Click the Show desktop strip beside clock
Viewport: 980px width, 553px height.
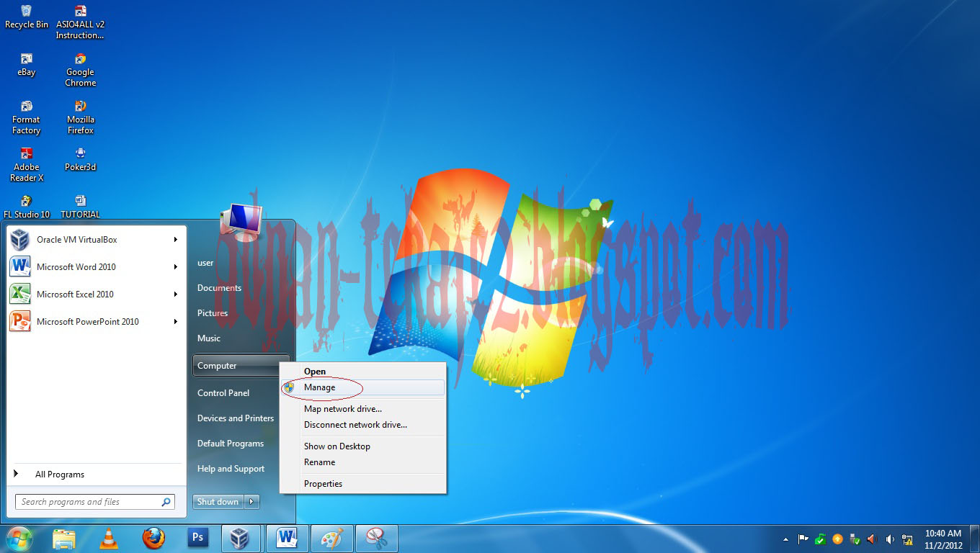tap(975, 539)
